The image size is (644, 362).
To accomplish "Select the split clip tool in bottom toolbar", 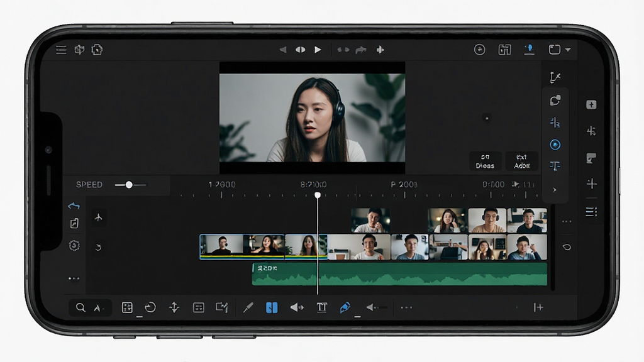I will click(x=272, y=307).
